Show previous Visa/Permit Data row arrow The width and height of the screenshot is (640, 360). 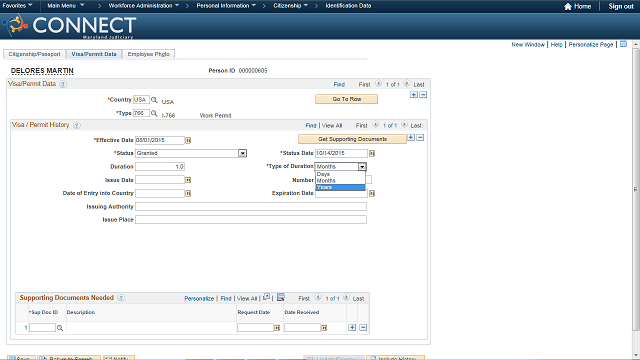378,84
